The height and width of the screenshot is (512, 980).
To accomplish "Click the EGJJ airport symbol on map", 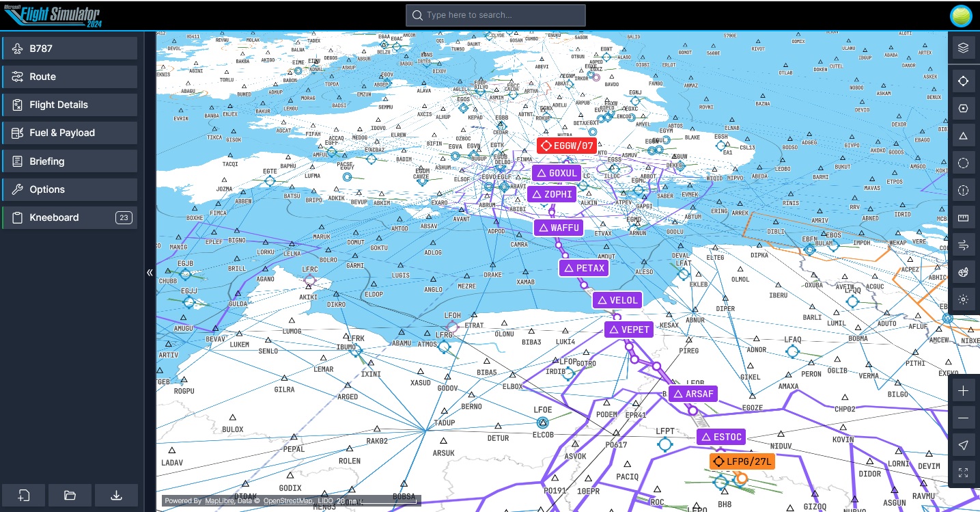I will pos(188,301).
